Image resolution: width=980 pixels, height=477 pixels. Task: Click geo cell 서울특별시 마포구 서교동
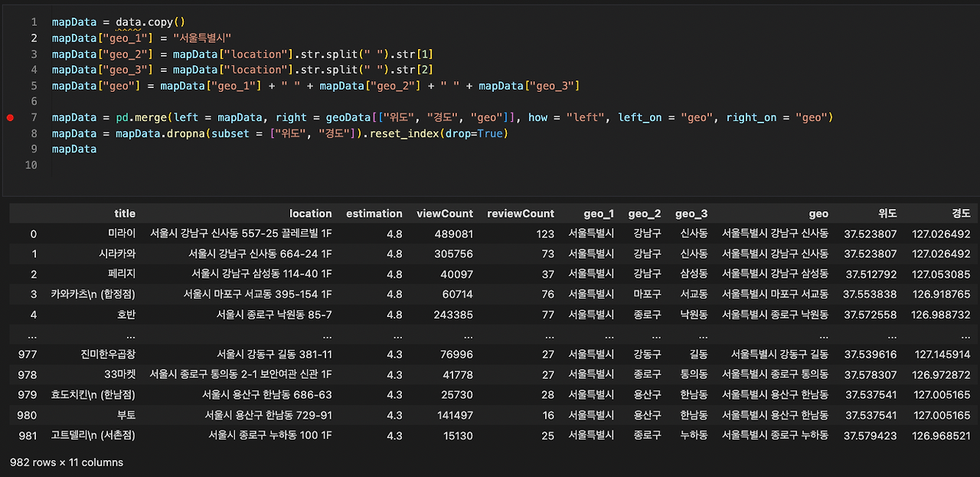775,293
